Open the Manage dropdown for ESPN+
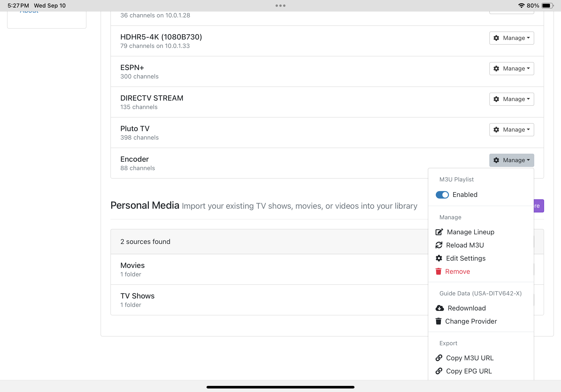This screenshot has width=561, height=392. (x=511, y=68)
